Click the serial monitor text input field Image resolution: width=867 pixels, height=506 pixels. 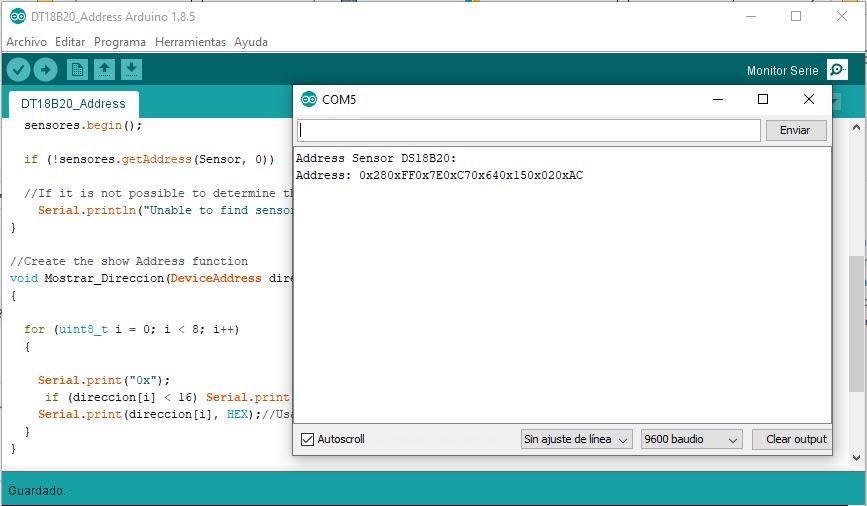529,130
